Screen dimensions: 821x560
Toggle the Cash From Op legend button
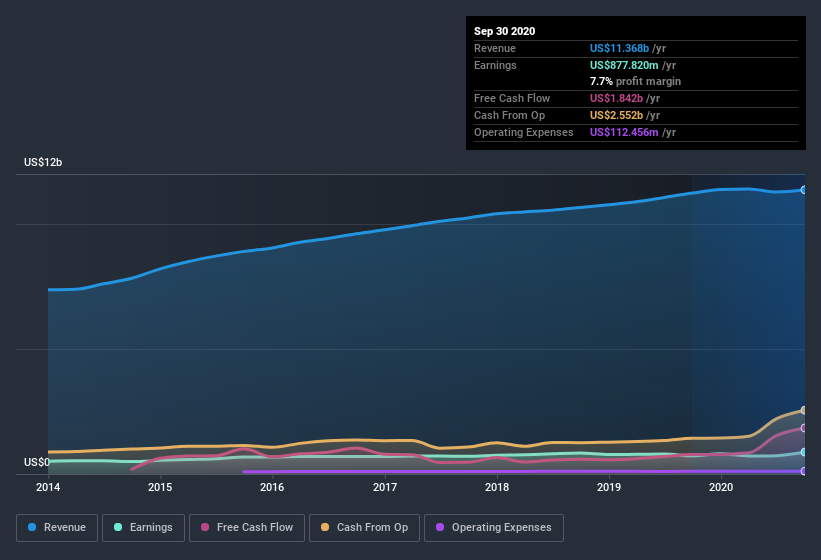click(x=364, y=528)
